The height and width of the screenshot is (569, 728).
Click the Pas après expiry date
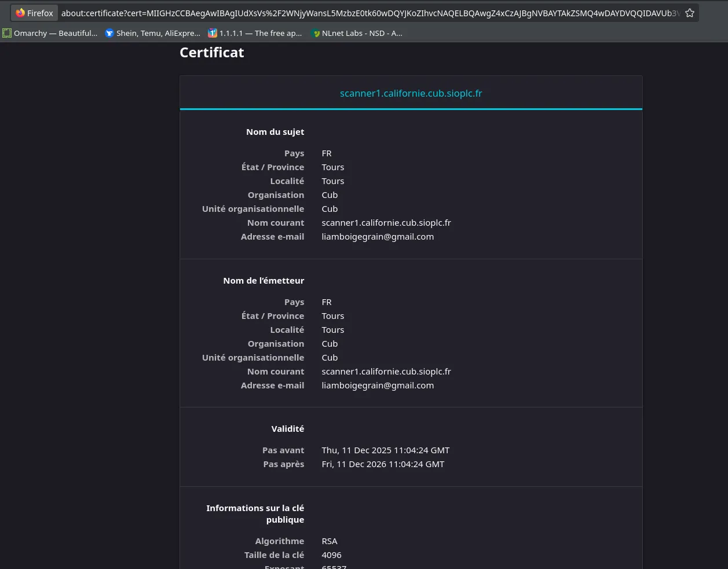pos(383,464)
